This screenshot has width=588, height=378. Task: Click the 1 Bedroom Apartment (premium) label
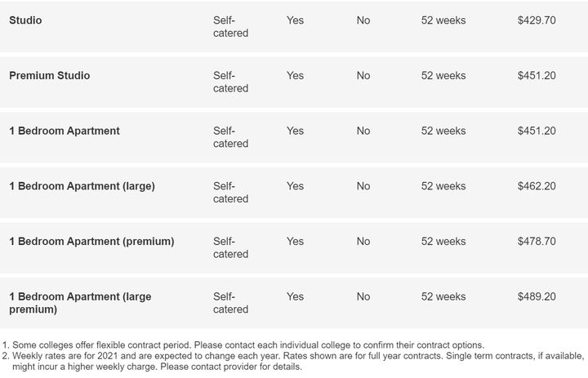click(x=91, y=242)
